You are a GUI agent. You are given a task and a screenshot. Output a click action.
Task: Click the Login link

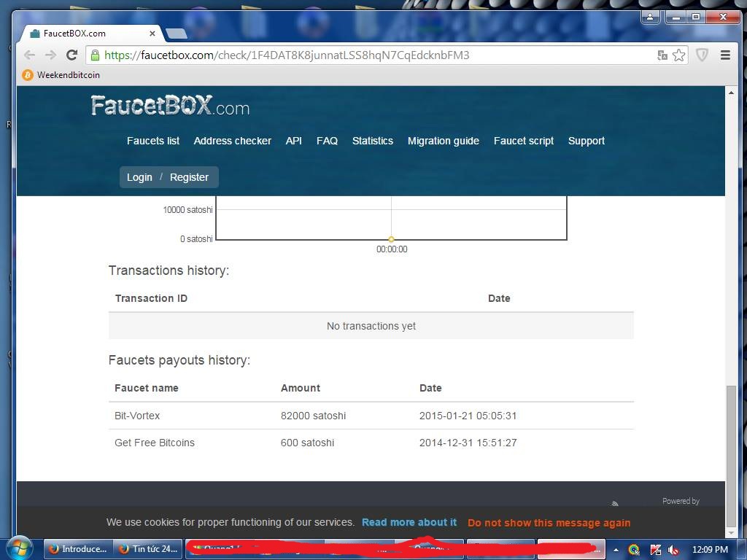pyautogui.click(x=139, y=177)
